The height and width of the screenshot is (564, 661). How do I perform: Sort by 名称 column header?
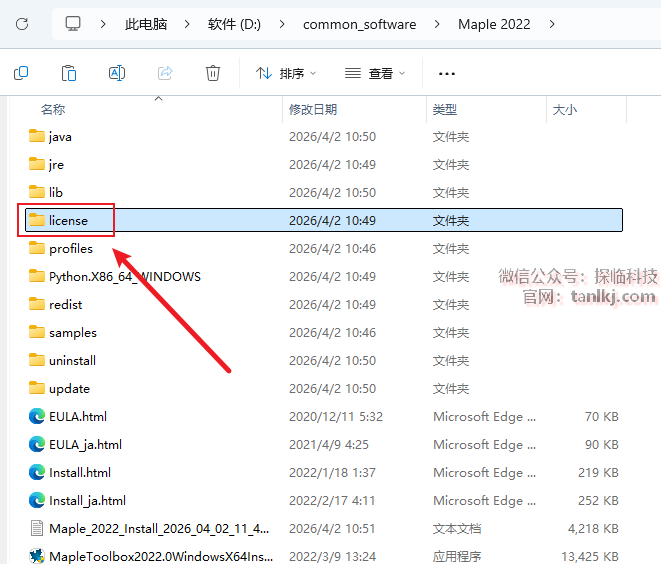pos(53,110)
